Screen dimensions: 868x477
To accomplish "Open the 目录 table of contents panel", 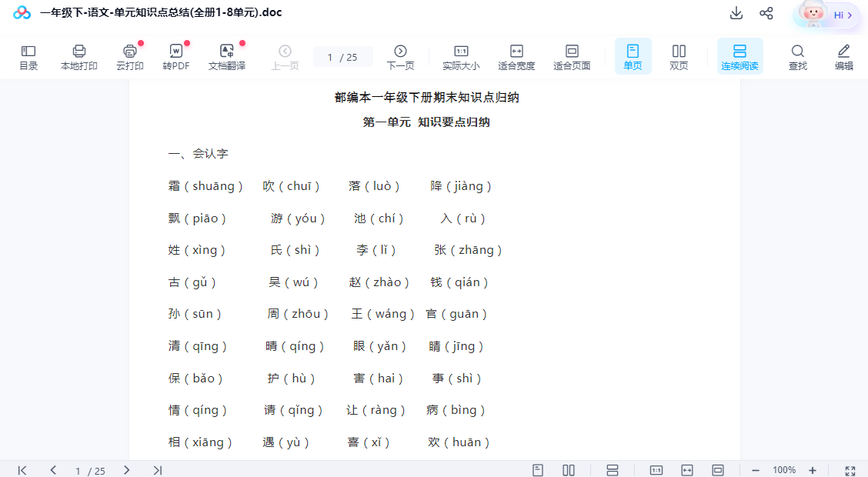I will [x=28, y=57].
